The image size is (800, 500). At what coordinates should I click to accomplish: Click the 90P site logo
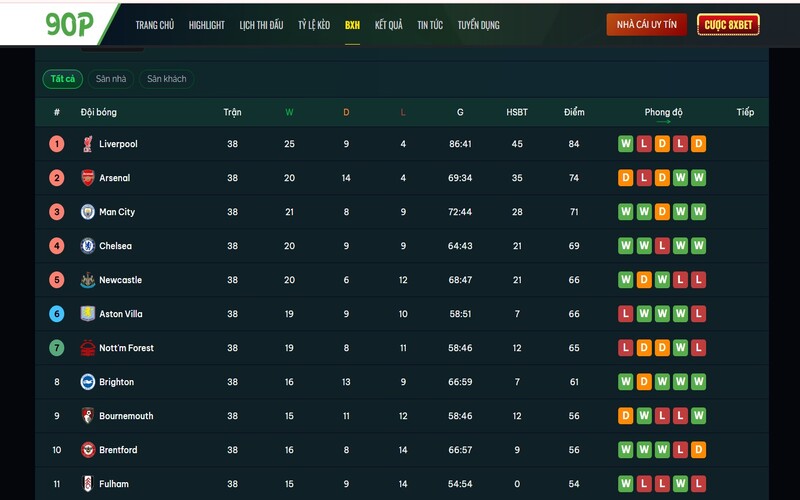click(x=67, y=23)
